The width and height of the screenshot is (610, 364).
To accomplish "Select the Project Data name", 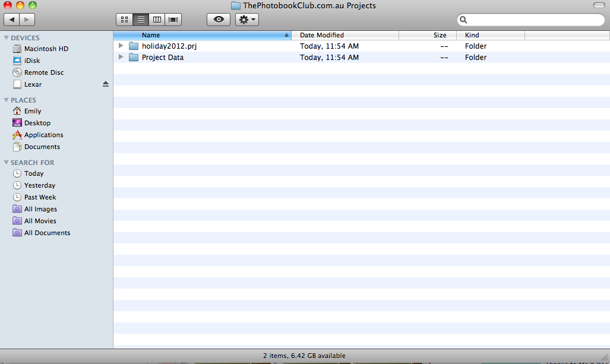I will pyautogui.click(x=163, y=57).
